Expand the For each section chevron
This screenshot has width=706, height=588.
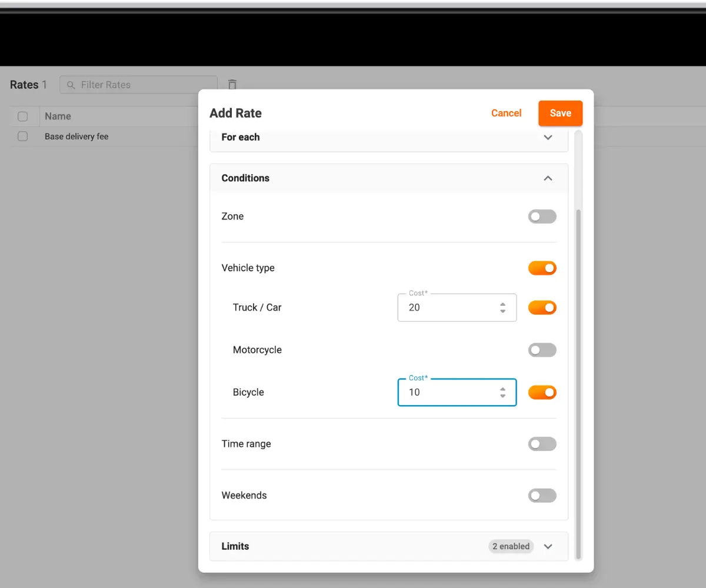pos(548,137)
